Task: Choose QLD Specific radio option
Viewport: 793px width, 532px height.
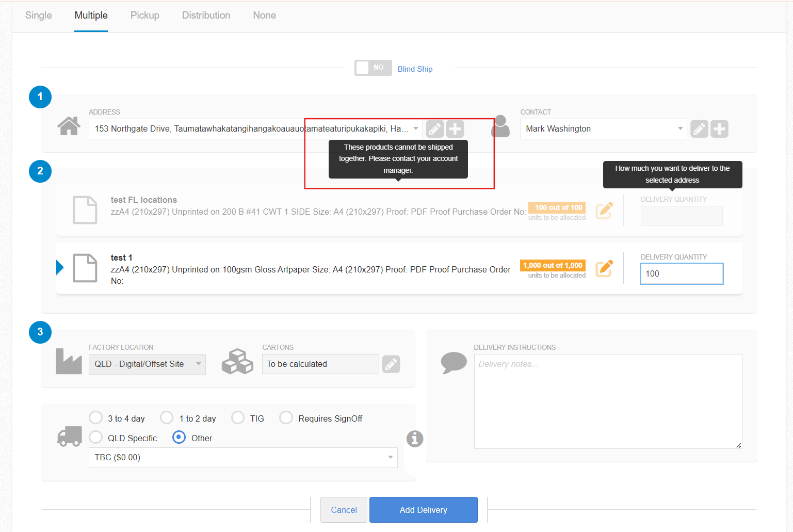Action: pos(95,437)
